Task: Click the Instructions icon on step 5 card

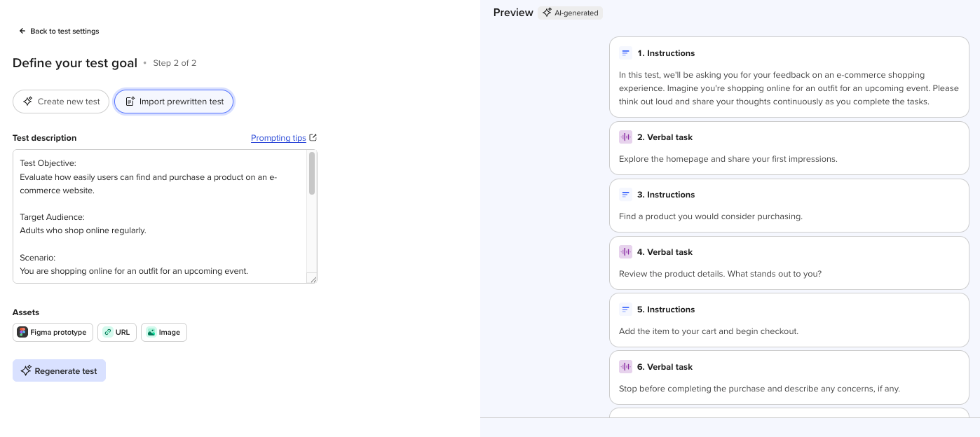Action: click(625, 309)
